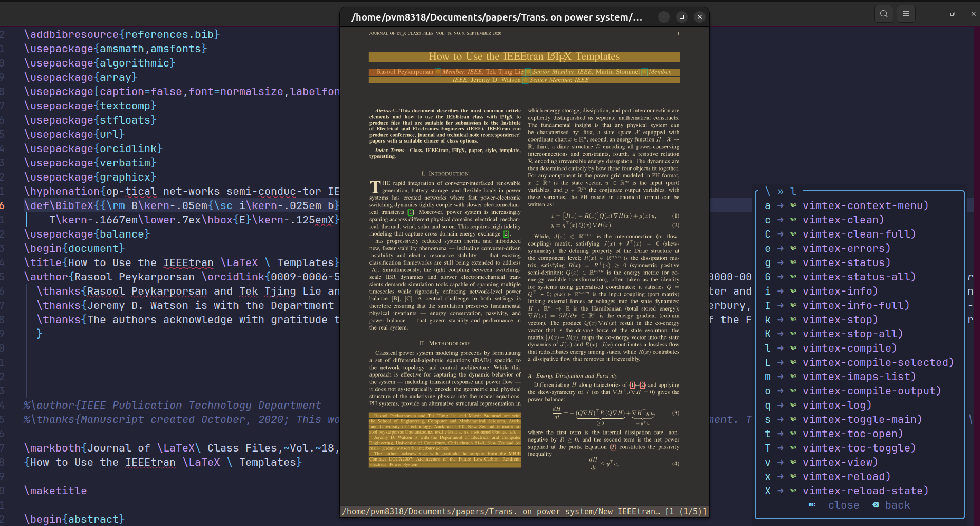Click 'A. Energy Dissipation and Passivity' subheading
The height and width of the screenshot is (526, 980).
pos(573,375)
